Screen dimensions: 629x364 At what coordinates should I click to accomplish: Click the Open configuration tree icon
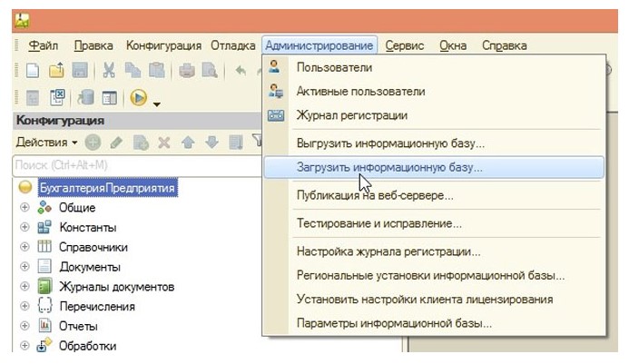33,97
